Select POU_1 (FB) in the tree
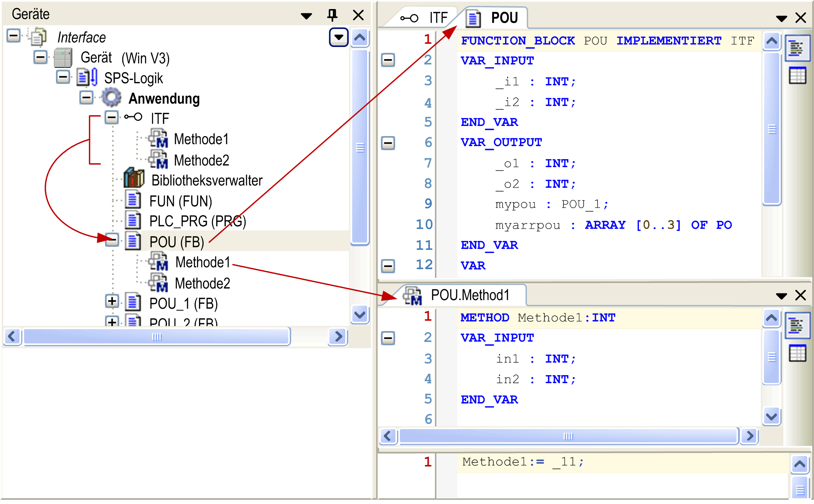This screenshot has width=814, height=504. 183,304
